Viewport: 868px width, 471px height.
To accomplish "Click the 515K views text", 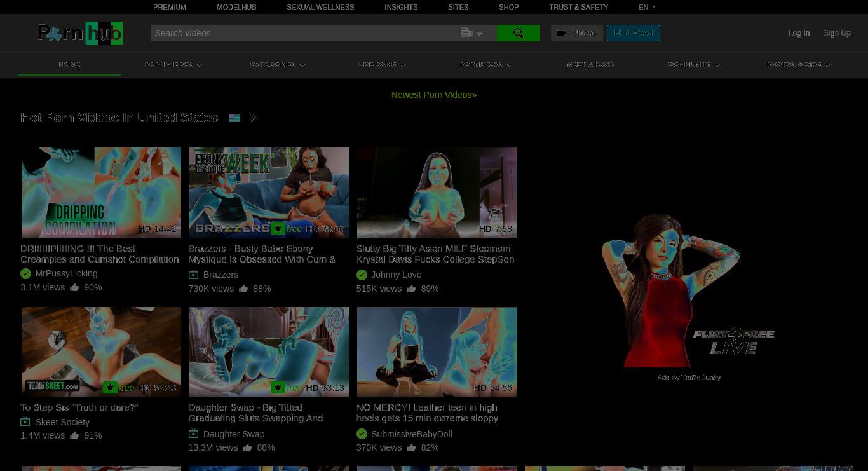I will pyautogui.click(x=379, y=289).
